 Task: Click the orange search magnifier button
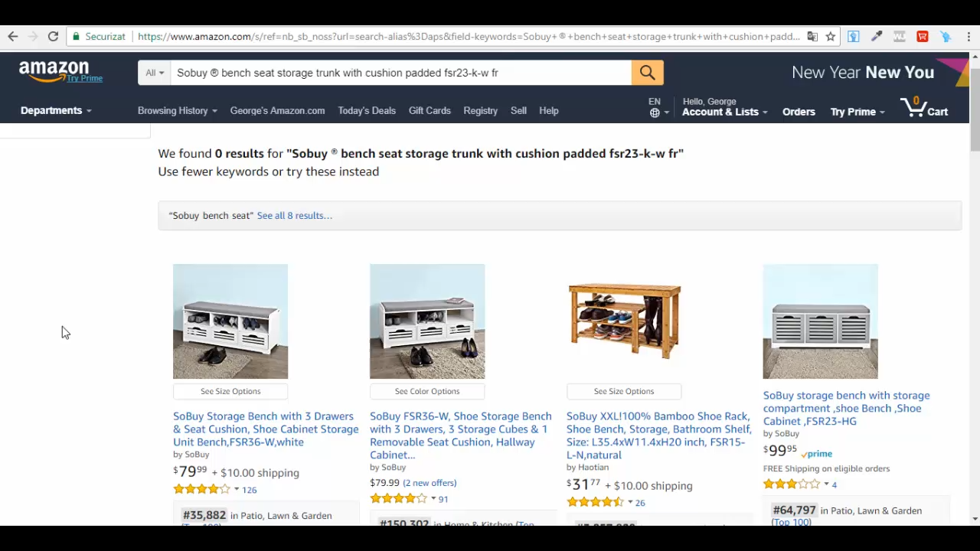(x=647, y=73)
